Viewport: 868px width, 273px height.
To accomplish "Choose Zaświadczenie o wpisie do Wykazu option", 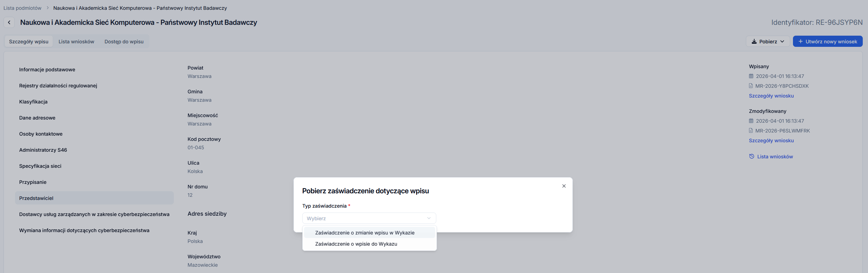I will click(356, 244).
